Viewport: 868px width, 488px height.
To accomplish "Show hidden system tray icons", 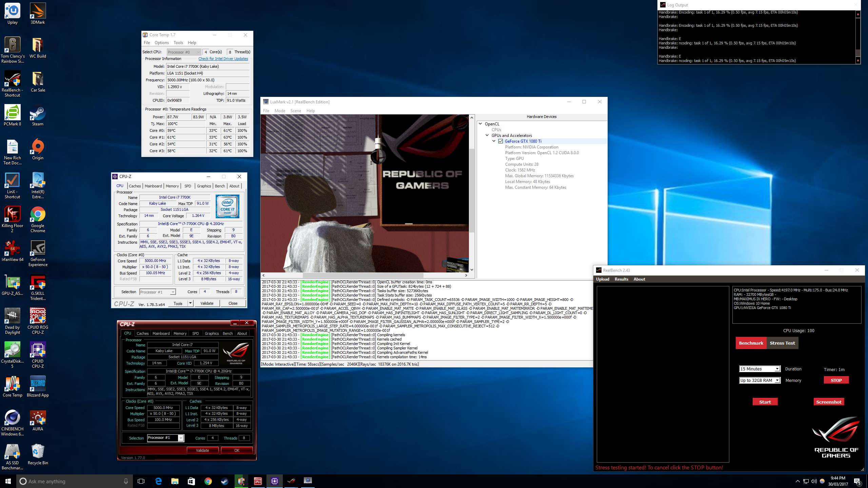I will (x=797, y=481).
